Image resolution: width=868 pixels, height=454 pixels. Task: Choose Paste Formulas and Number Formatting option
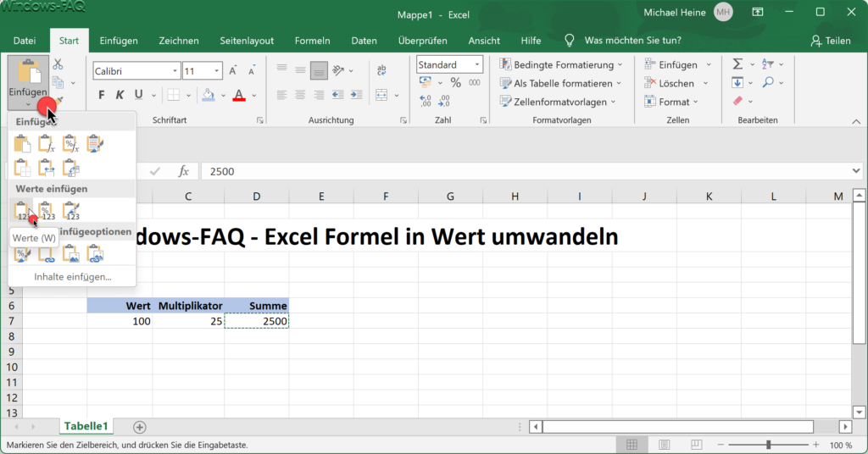(71, 144)
